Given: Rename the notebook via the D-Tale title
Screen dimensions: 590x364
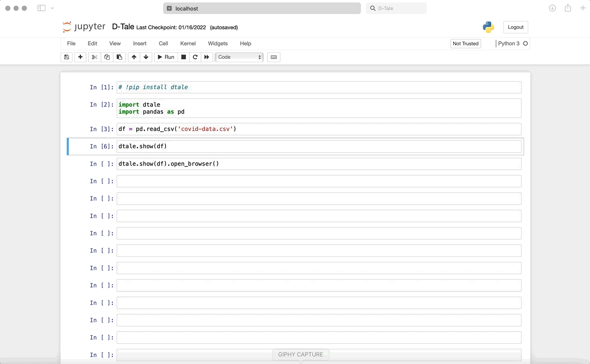Looking at the screenshot, I should click(x=123, y=27).
